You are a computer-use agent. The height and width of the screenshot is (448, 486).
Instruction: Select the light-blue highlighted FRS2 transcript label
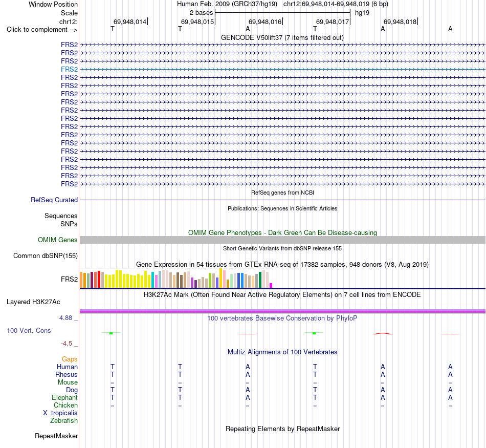pyautogui.click(x=69, y=69)
